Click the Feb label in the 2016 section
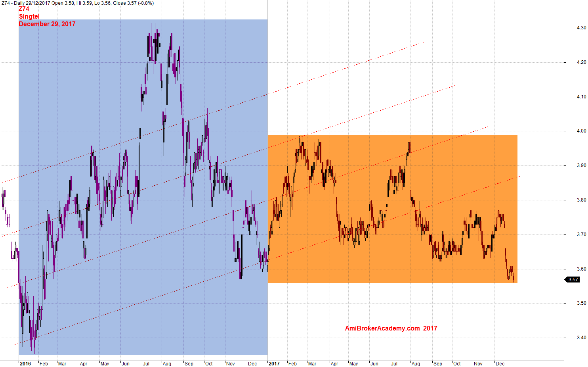Screen dimensions: 588x367 [x=44, y=364]
